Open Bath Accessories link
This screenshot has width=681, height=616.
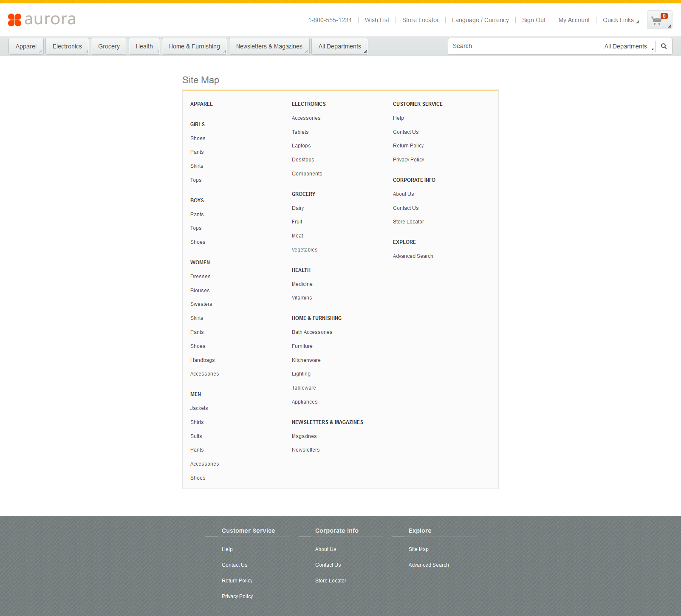click(x=312, y=332)
